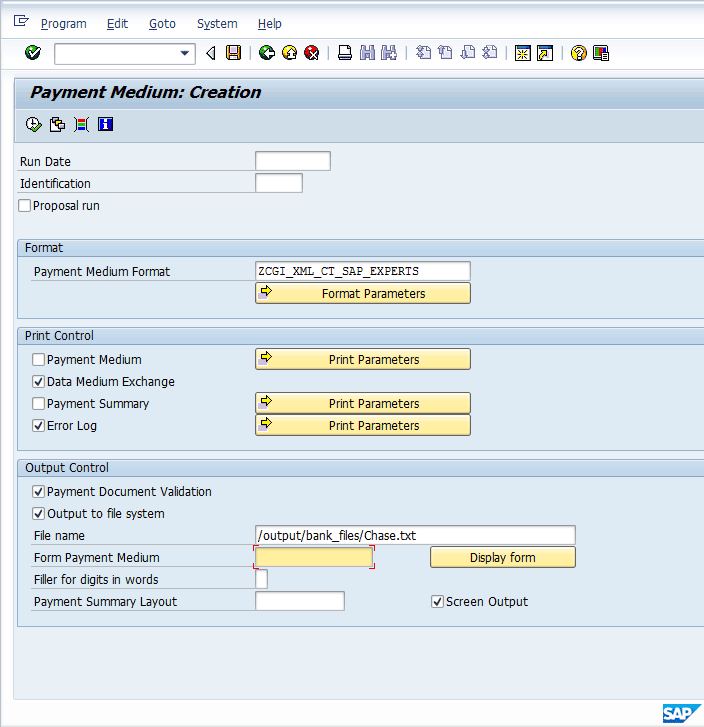Click the Format Parameters button

click(363, 293)
